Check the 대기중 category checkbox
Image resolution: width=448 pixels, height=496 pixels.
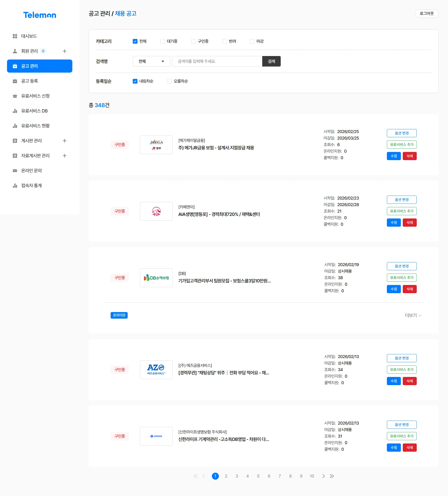(163, 41)
